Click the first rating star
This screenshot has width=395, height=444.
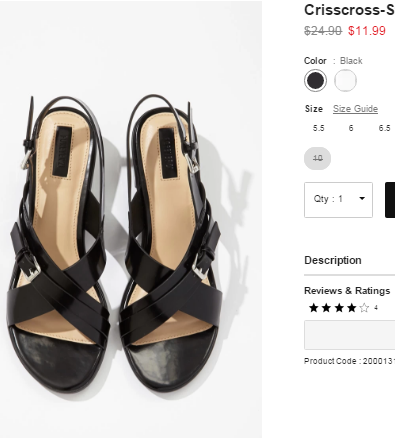click(314, 308)
